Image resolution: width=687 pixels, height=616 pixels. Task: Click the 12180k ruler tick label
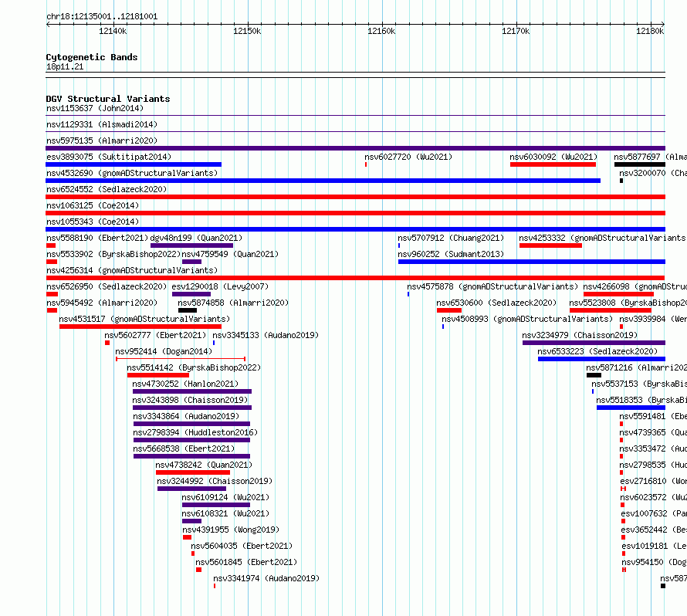click(650, 31)
